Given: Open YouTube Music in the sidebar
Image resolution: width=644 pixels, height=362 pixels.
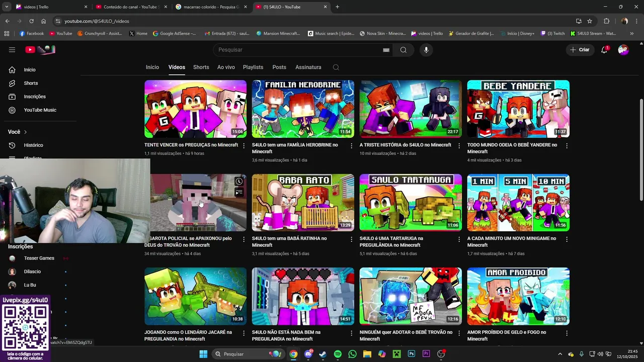Looking at the screenshot, I should pyautogui.click(x=40, y=110).
